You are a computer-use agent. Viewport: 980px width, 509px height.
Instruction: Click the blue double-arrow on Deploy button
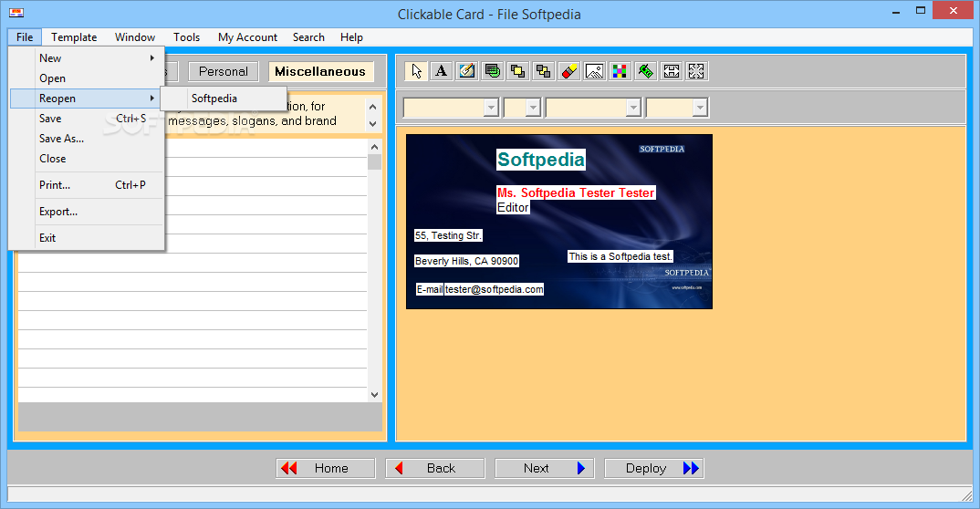pos(691,468)
